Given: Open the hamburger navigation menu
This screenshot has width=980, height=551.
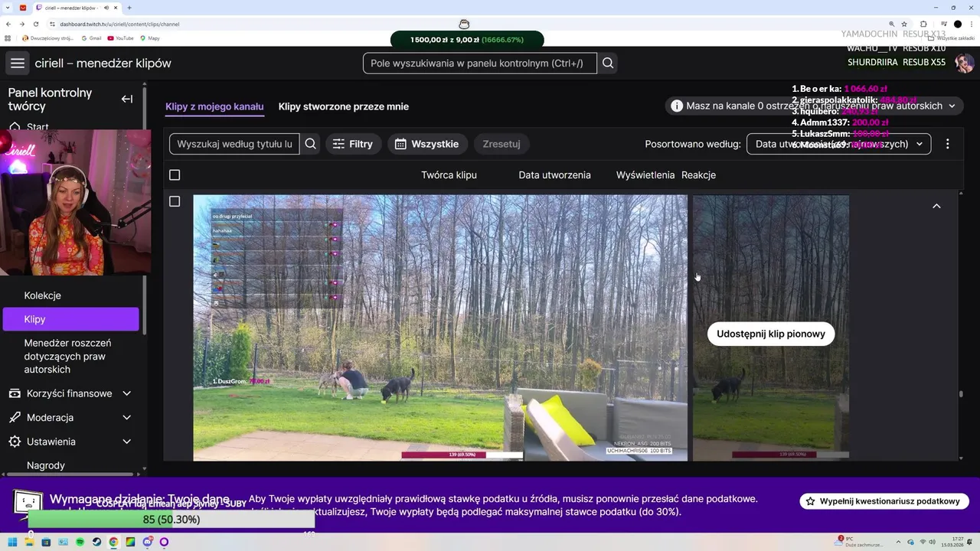Looking at the screenshot, I should (x=18, y=64).
